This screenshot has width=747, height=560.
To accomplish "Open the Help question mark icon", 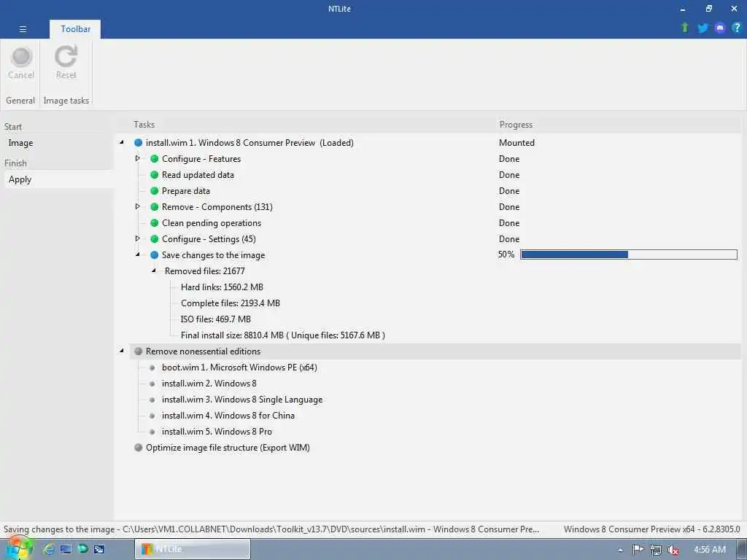I will click(x=737, y=28).
